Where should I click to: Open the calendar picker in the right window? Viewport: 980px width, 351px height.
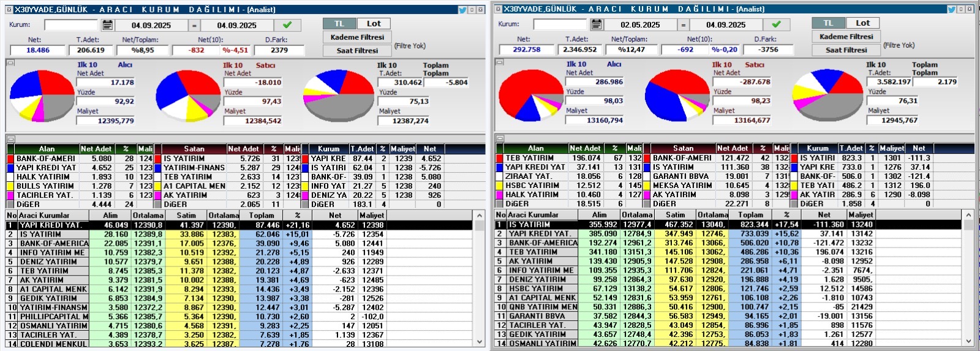click(x=597, y=25)
